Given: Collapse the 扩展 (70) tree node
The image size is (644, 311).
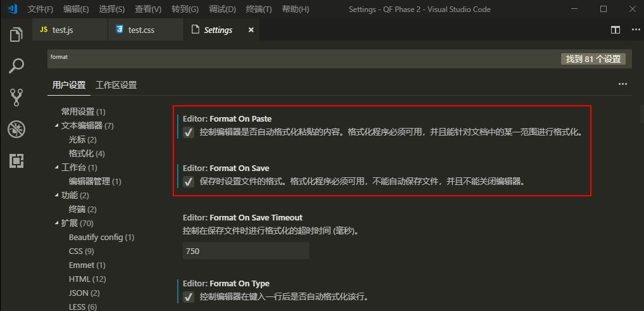Looking at the screenshot, I should pos(57,224).
